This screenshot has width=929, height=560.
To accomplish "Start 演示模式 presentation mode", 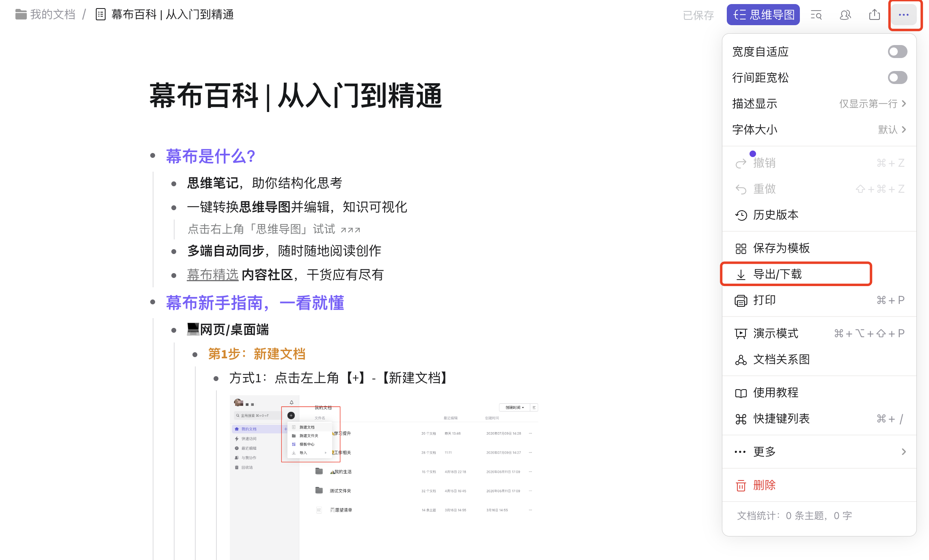I will coord(819,333).
